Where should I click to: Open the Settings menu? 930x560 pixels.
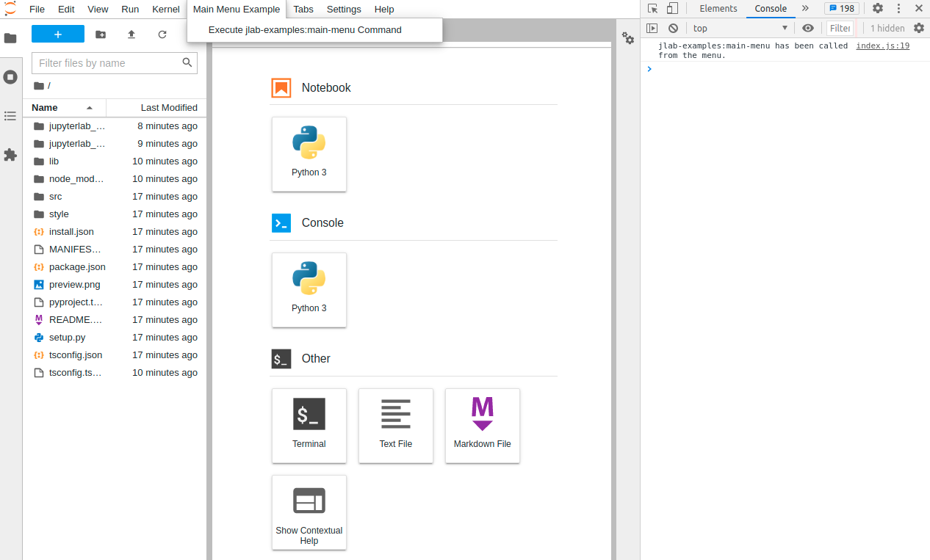(344, 9)
